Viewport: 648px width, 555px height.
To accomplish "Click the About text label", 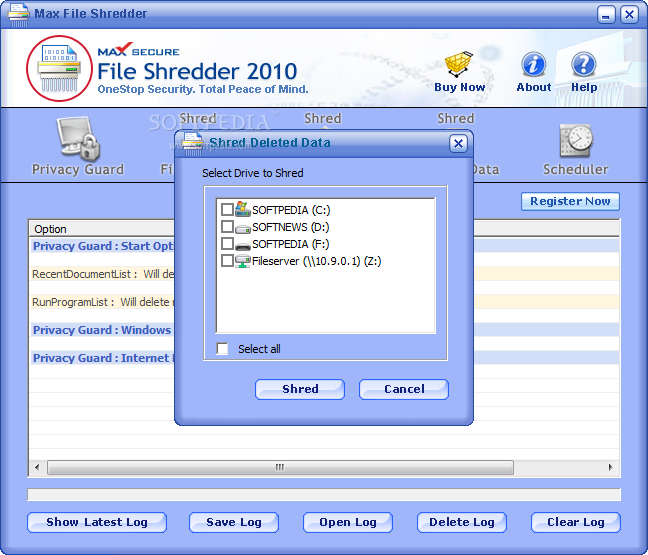I will 534,87.
